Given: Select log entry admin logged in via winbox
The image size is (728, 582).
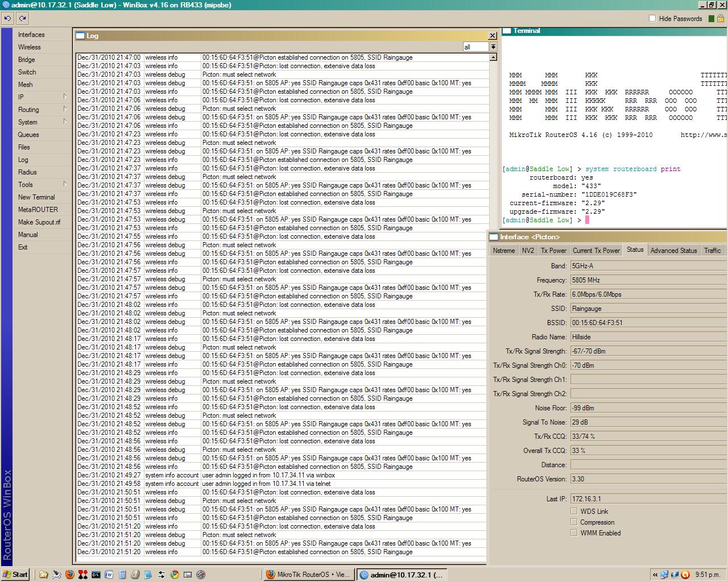Looking at the screenshot, I should click(282, 475).
